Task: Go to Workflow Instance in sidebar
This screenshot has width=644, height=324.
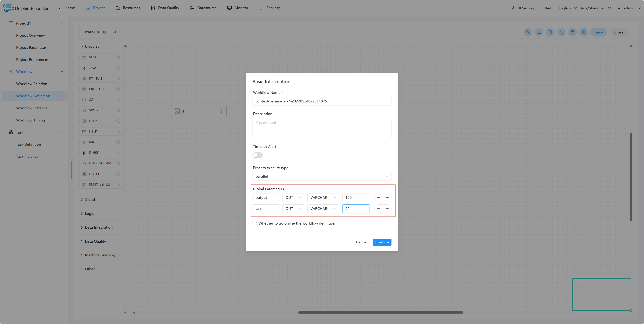Action: pos(32,108)
